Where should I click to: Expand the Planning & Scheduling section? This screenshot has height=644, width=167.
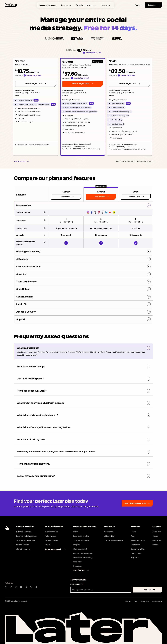pyautogui.click(x=83, y=251)
